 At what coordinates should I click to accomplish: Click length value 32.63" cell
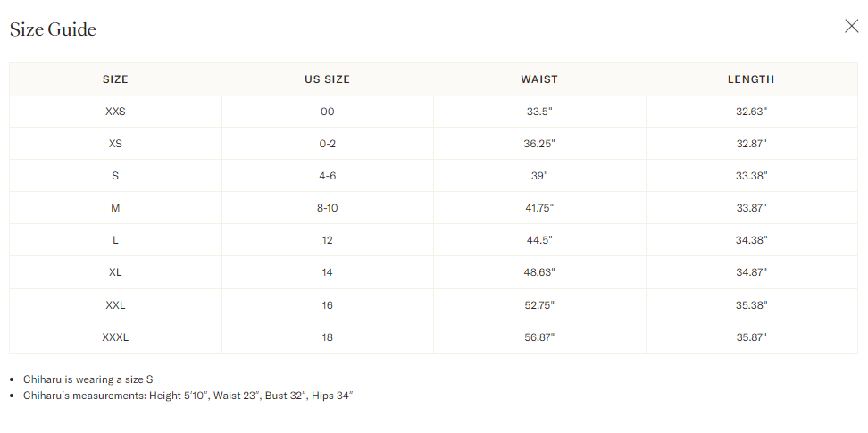(751, 112)
